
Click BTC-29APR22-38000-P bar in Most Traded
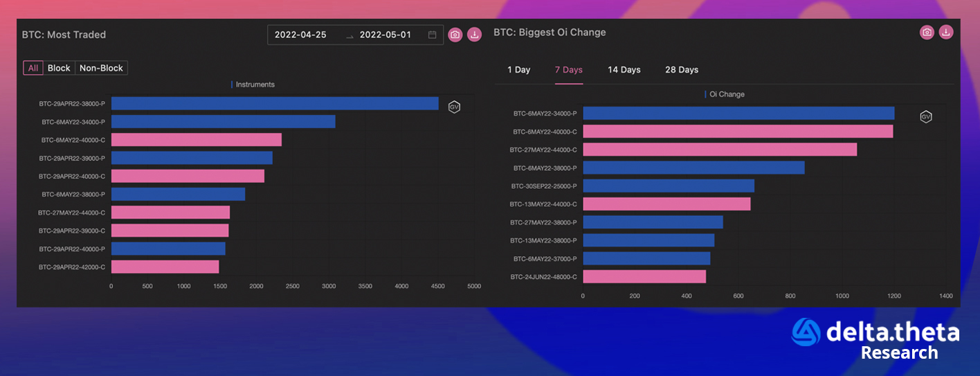tap(275, 103)
